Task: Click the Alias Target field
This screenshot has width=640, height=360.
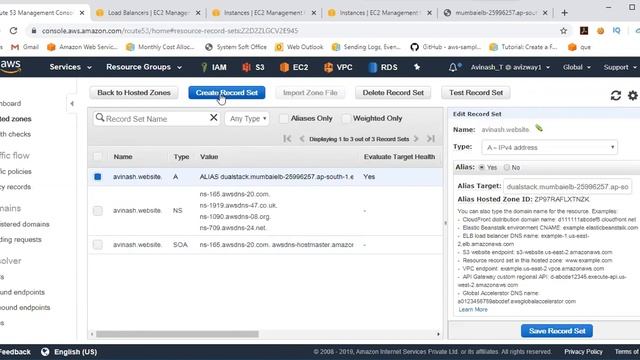Action: coord(567,187)
